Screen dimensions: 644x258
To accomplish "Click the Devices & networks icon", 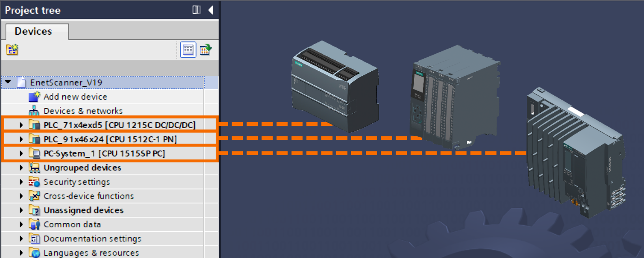I will coord(34,111).
